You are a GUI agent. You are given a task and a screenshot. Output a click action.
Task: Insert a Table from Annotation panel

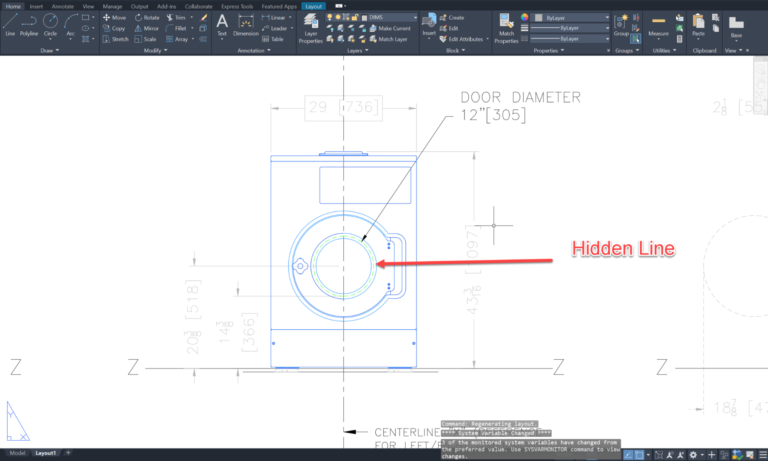click(x=273, y=39)
